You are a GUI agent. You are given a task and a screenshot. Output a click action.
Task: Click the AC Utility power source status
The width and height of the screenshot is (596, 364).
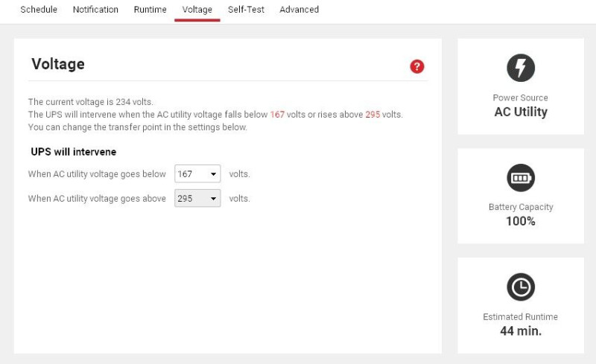coord(521,112)
